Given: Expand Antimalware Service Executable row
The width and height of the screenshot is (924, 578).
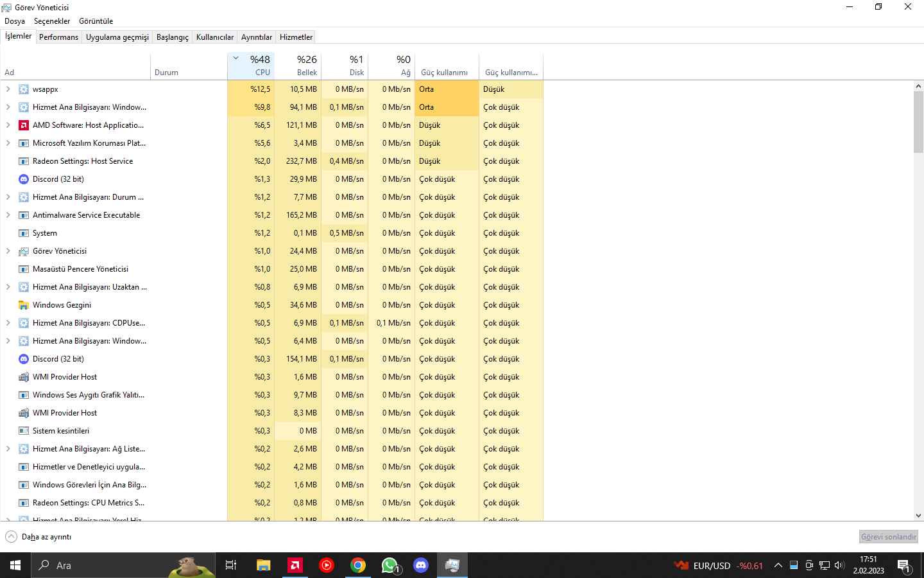Looking at the screenshot, I should [8, 215].
